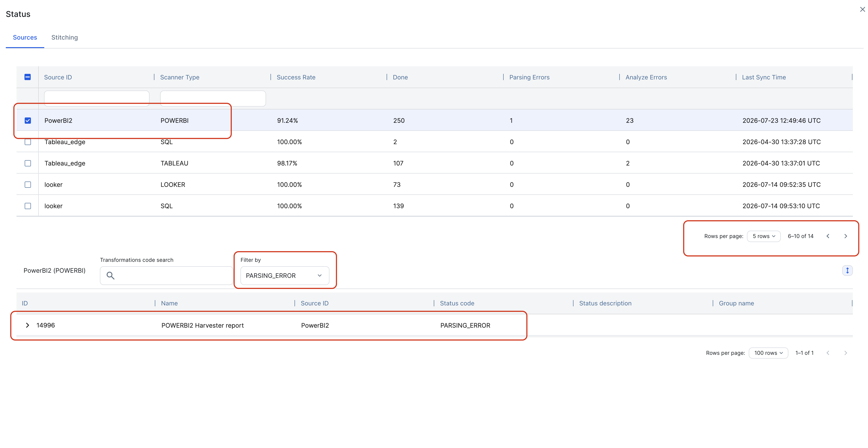Expand row 14996 details
Screen dimensions: 868x448
click(27, 325)
